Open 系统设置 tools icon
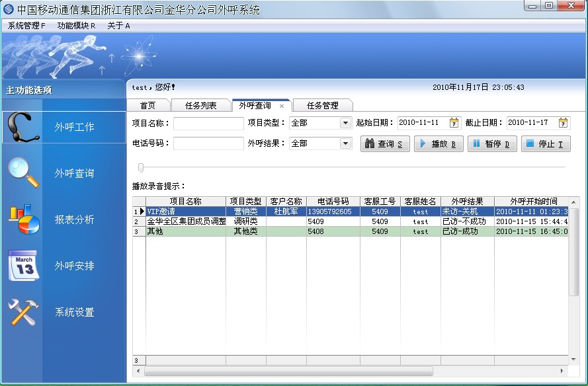The image size is (588, 386). (x=23, y=312)
